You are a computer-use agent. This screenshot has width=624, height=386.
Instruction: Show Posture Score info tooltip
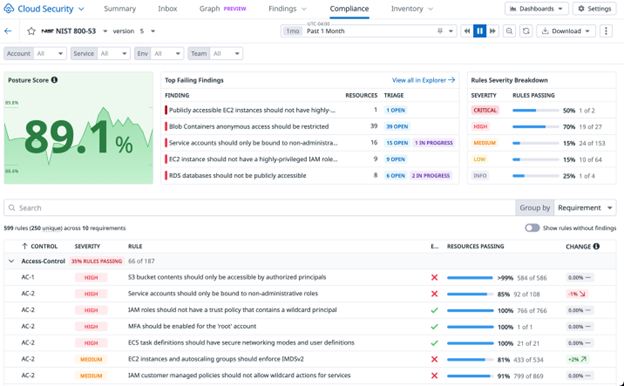click(55, 80)
